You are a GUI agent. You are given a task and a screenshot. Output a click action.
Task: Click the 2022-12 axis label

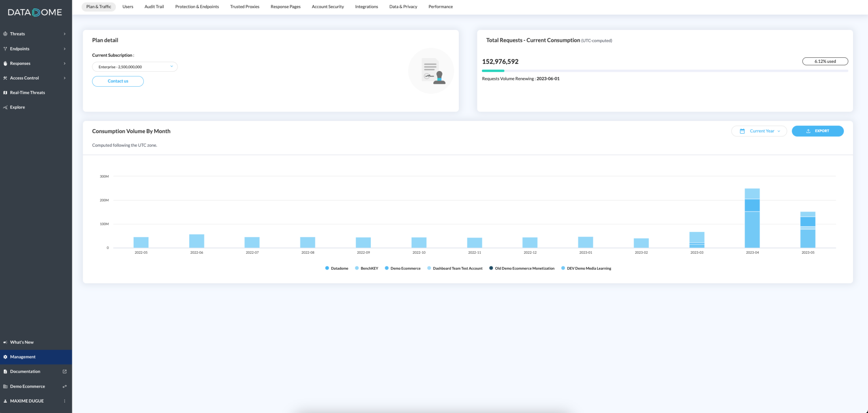(x=530, y=252)
